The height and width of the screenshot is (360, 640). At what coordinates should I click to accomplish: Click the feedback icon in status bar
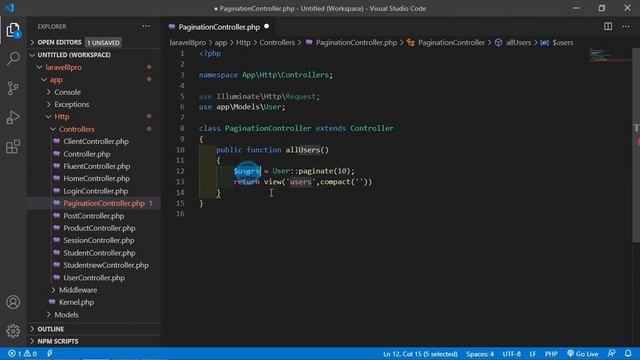coord(611,353)
